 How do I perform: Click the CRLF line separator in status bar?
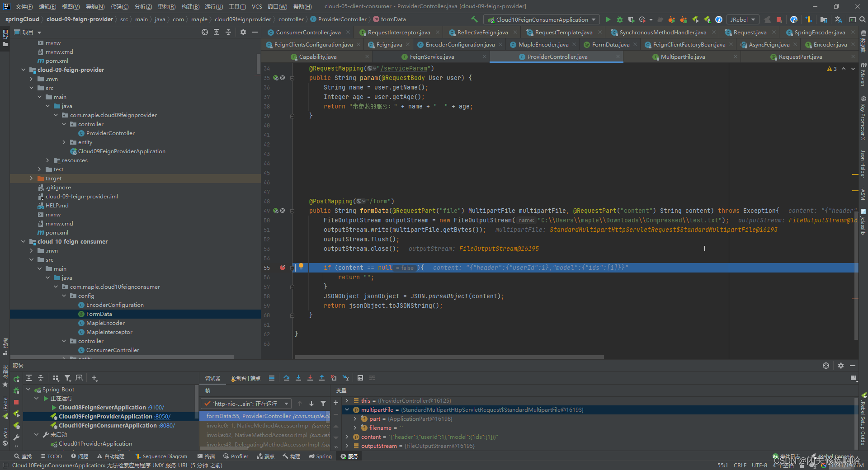click(x=740, y=465)
